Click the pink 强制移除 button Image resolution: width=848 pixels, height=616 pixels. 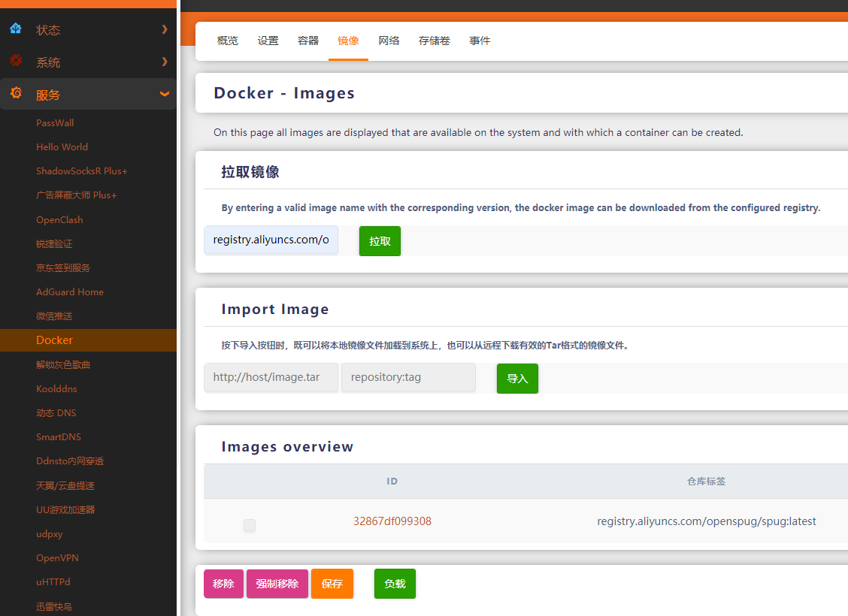tap(277, 584)
